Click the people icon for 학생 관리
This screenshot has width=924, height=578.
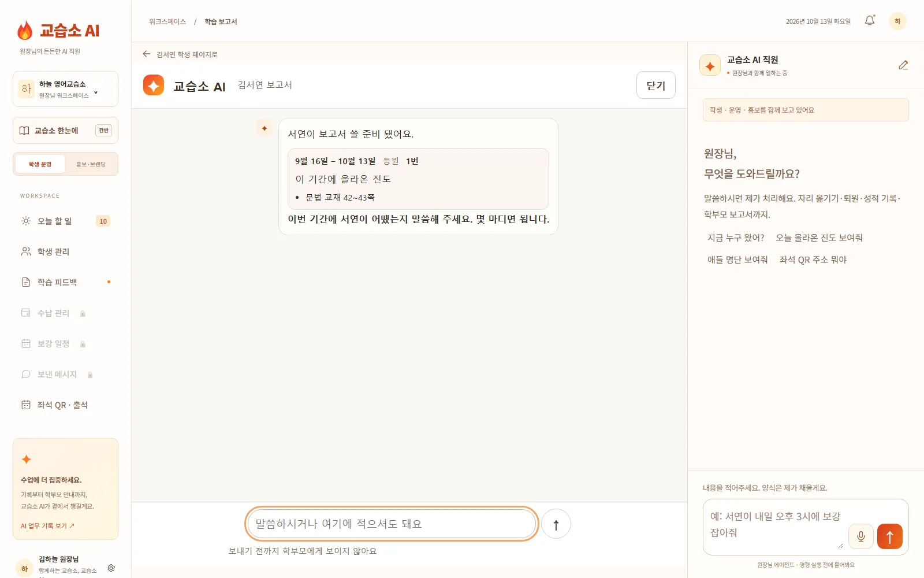click(x=26, y=251)
